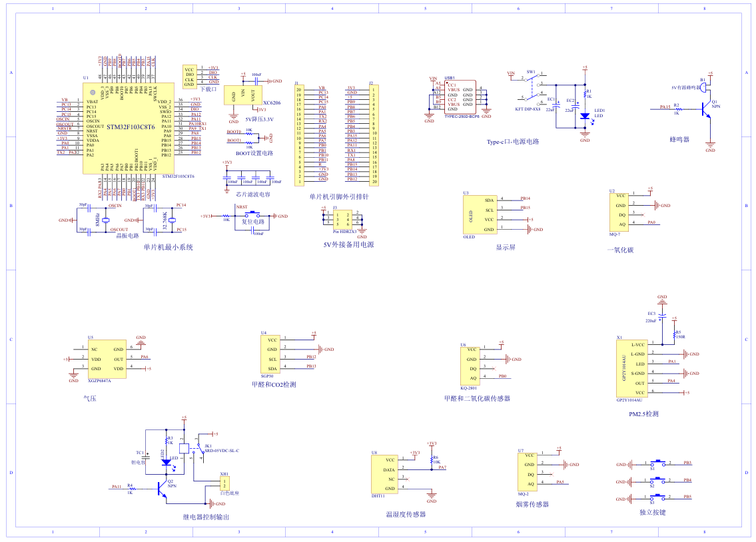The image size is (756, 542).
Task: Select the 32.768K crystal symbol
Action: (x=173, y=220)
